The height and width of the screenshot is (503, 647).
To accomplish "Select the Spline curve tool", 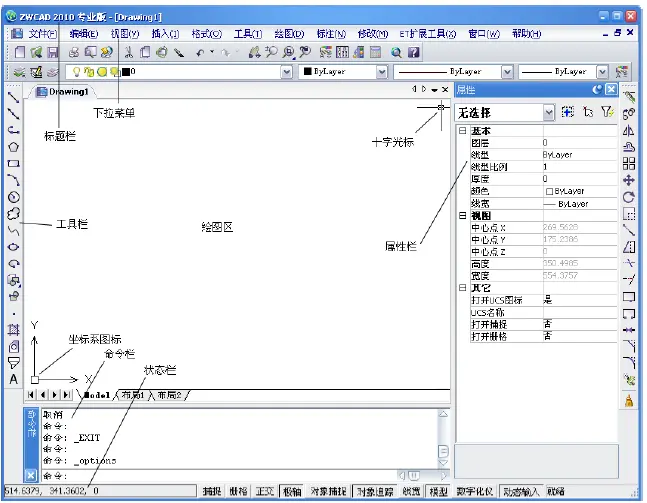I will click(x=13, y=230).
